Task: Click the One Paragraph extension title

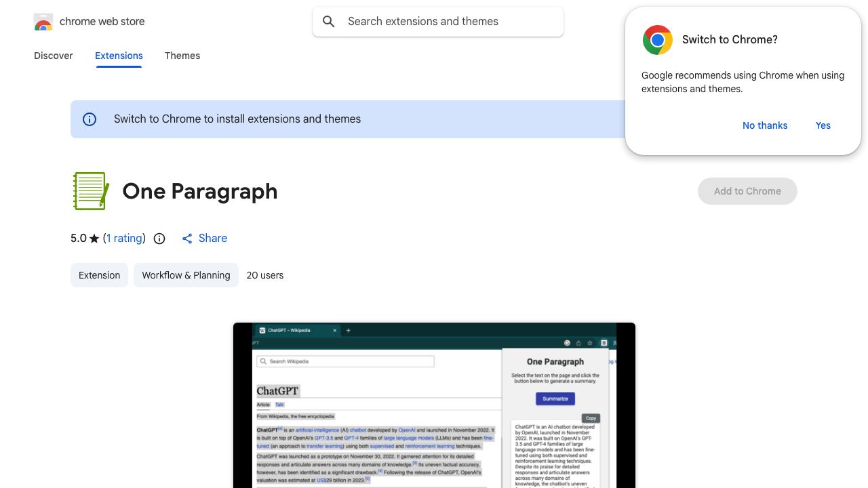Action: [200, 191]
